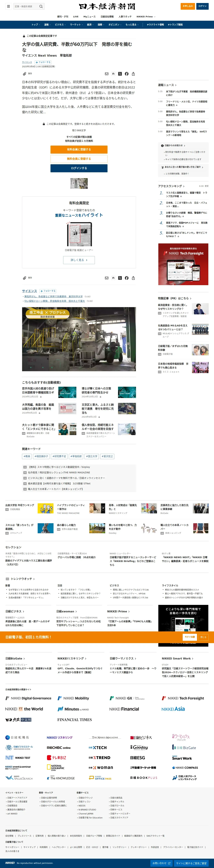Click the paperclip save icon under the headline
This screenshot has width=214, height=868.
click(24, 74)
